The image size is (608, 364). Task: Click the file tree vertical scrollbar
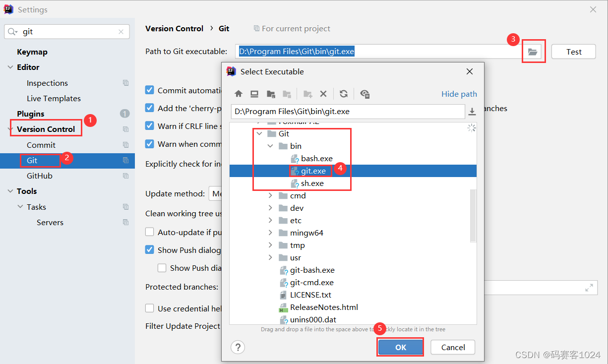[473, 216]
